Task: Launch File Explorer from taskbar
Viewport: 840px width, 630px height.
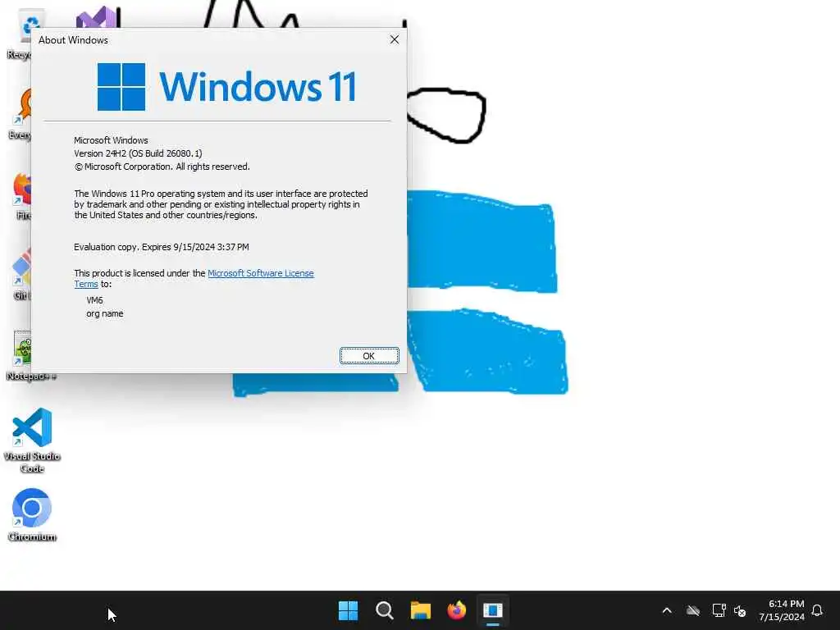Action: [x=421, y=610]
